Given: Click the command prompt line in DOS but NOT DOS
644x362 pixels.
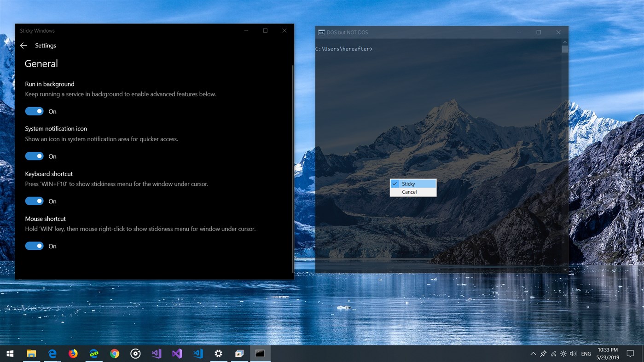Looking at the screenshot, I should 343,48.
